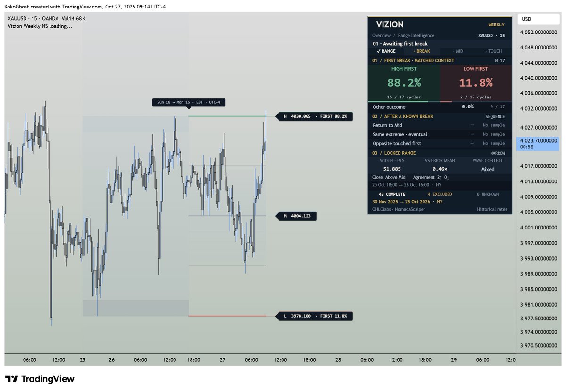The height and width of the screenshot is (392, 566).
Task: Click the Return to Mid row
Action: point(440,125)
